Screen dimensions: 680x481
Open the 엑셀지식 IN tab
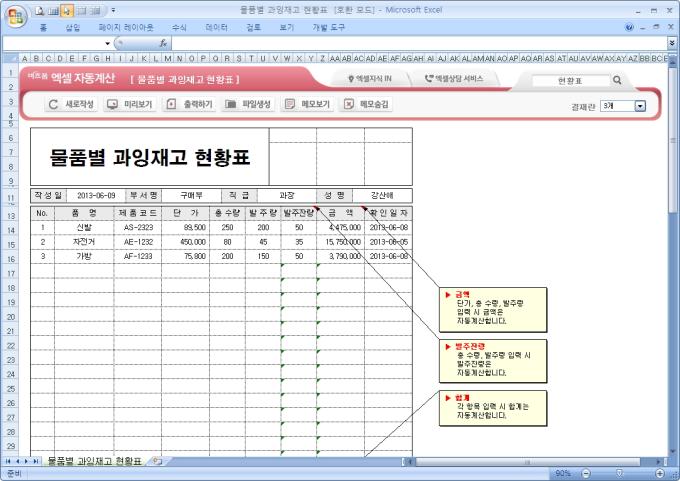click(x=370, y=79)
